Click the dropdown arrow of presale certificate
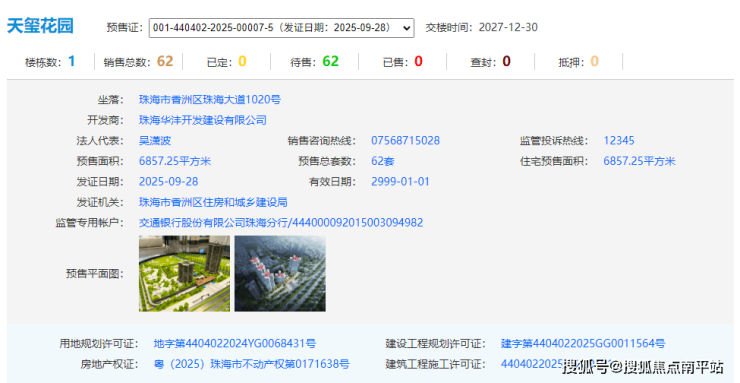The image size is (740, 383). point(406,28)
